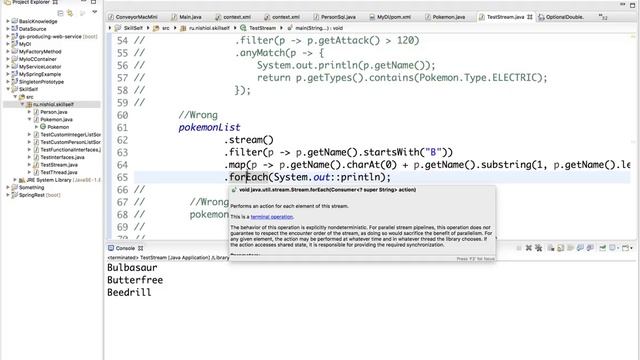Open TestInterfaces.java in tree
This screenshot has height=360, width=640.
coord(62,157)
